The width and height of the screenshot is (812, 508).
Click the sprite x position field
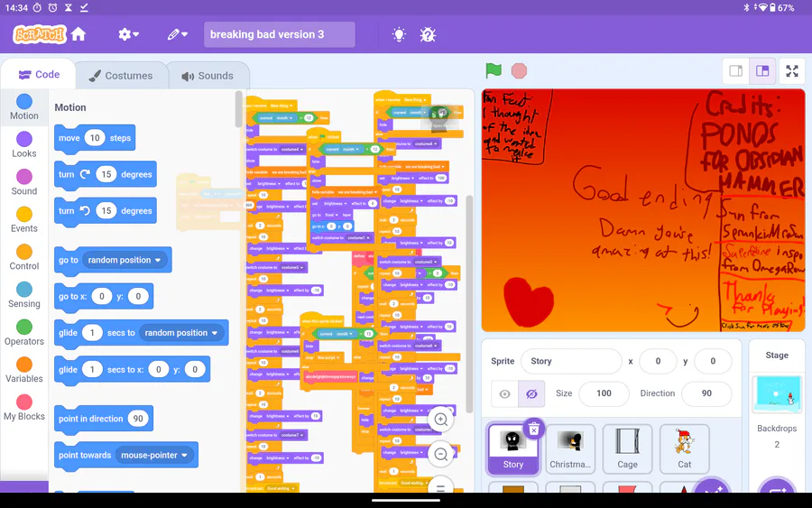(x=658, y=361)
